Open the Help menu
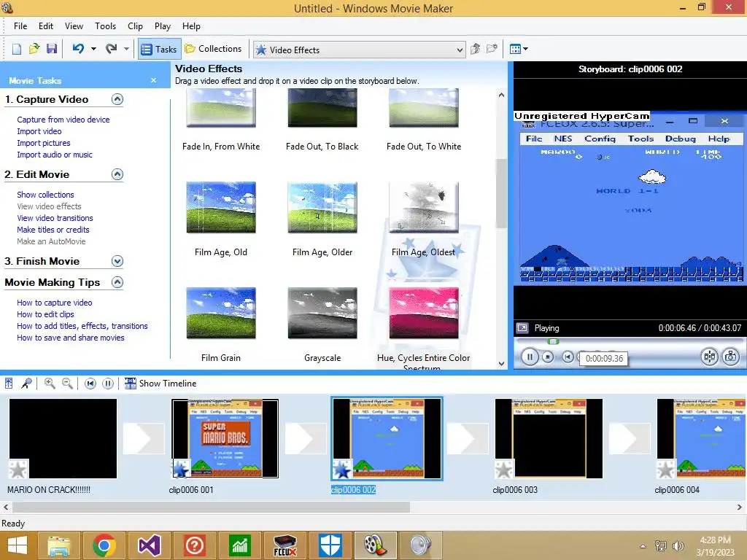This screenshot has height=560, width=747. pyautogui.click(x=192, y=26)
